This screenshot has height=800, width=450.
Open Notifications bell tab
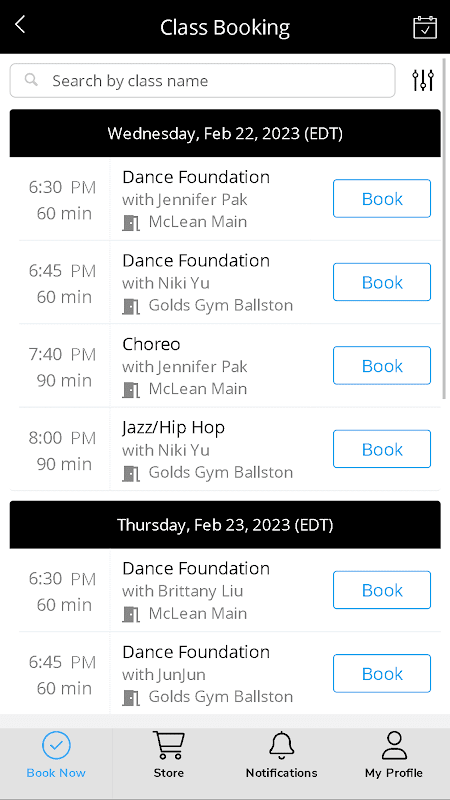coord(281,754)
